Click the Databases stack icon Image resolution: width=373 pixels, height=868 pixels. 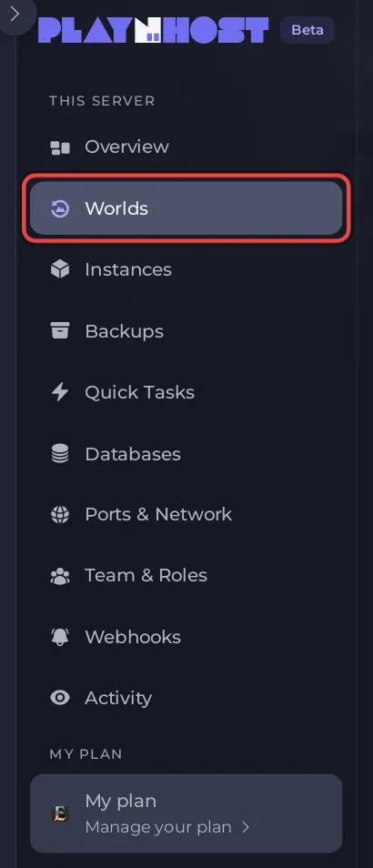(x=60, y=453)
